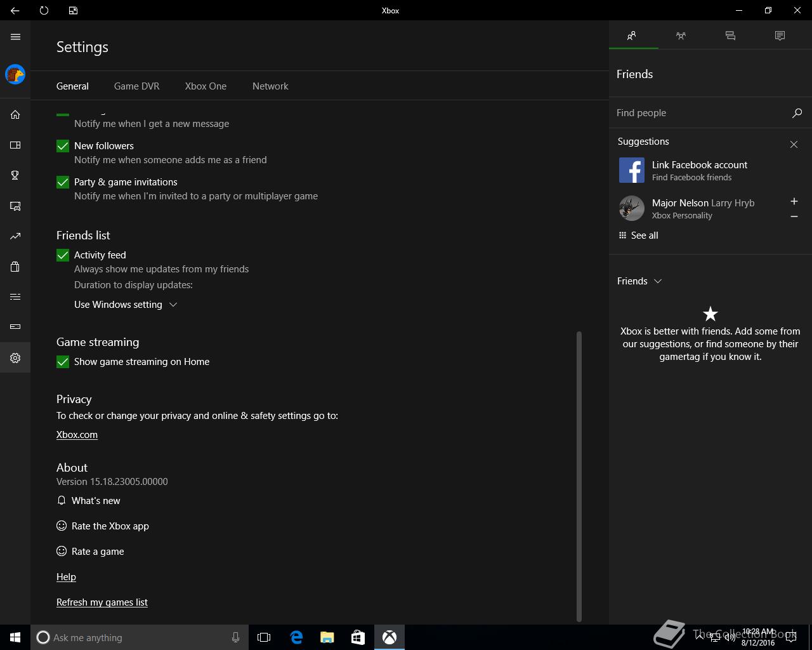Uncheck the Activity feed checkbox

[x=63, y=255]
